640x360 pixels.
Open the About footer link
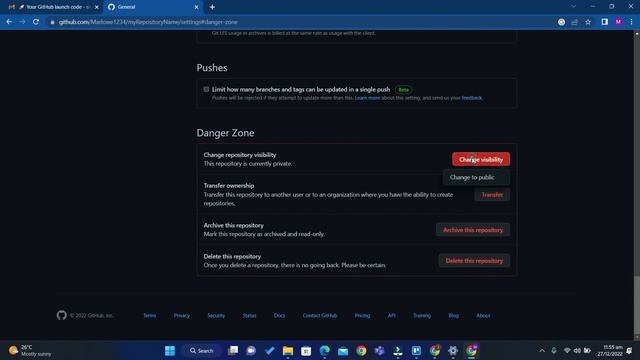pyautogui.click(x=483, y=316)
